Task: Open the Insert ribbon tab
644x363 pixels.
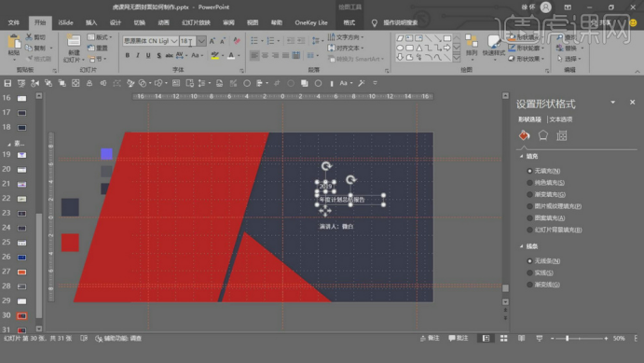Action: (91, 22)
